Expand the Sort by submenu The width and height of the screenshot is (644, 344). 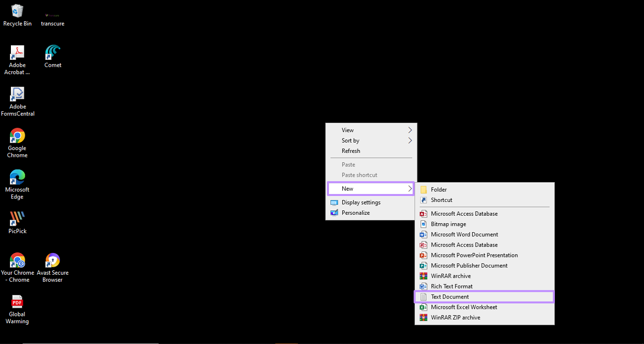click(x=409, y=140)
